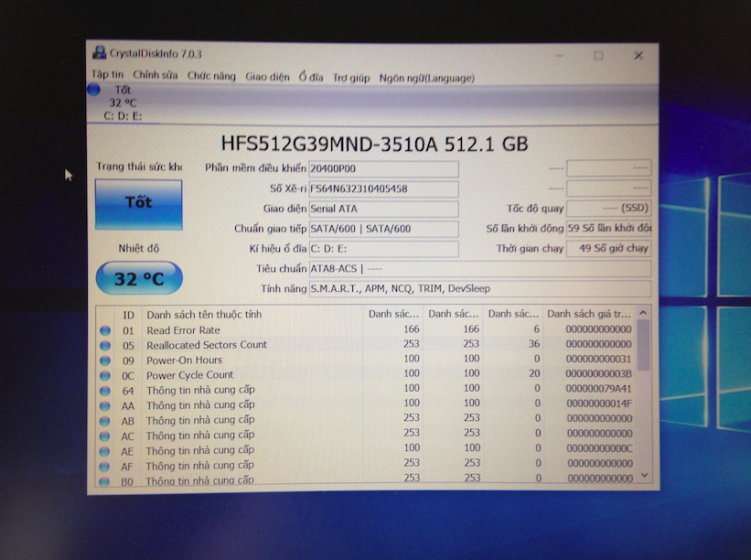Click status icon of Reallocated Sectors Count row
751x560 pixels.
(105, 345)
